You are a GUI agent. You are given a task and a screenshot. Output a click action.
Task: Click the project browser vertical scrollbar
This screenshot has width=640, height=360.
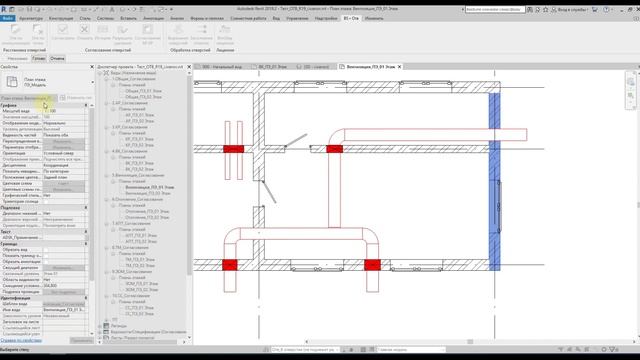(x=189, y=176)
